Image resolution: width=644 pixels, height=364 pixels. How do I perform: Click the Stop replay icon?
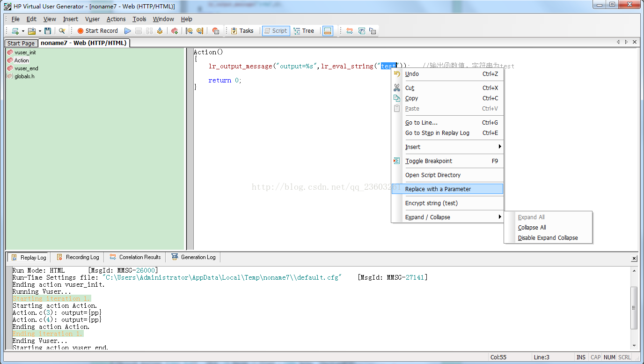pos(139,31)
